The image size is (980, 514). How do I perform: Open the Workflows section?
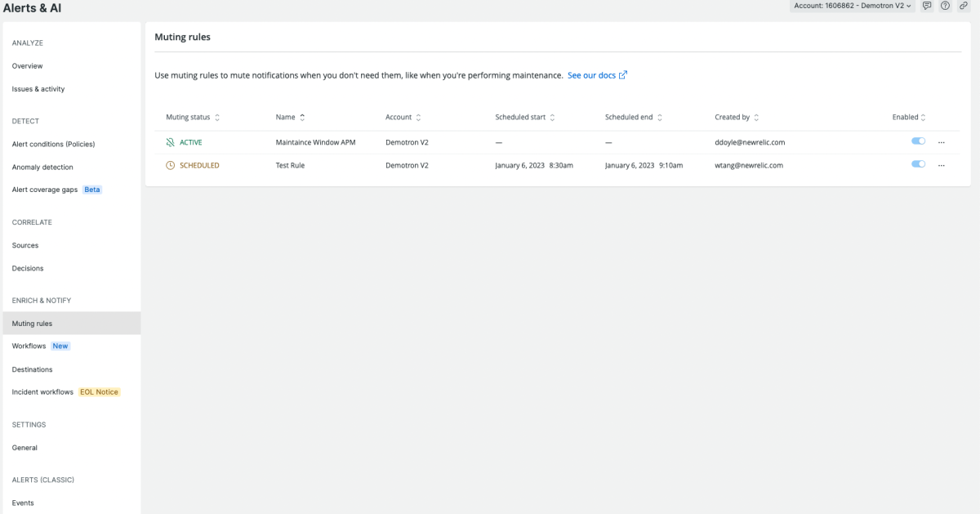[29, 346]
